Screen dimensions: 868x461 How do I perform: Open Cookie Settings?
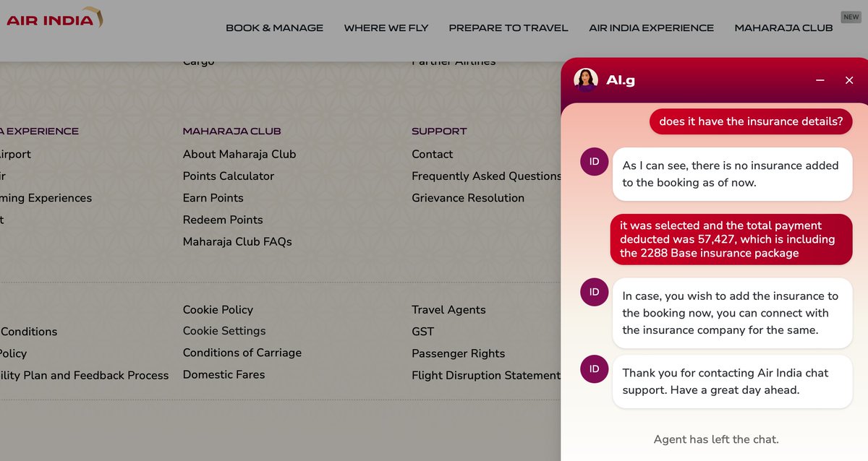(224, 331)
